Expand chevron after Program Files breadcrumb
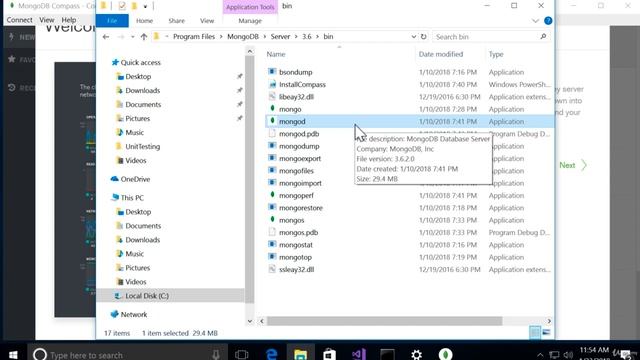The image size is (640, 360). 221,37
